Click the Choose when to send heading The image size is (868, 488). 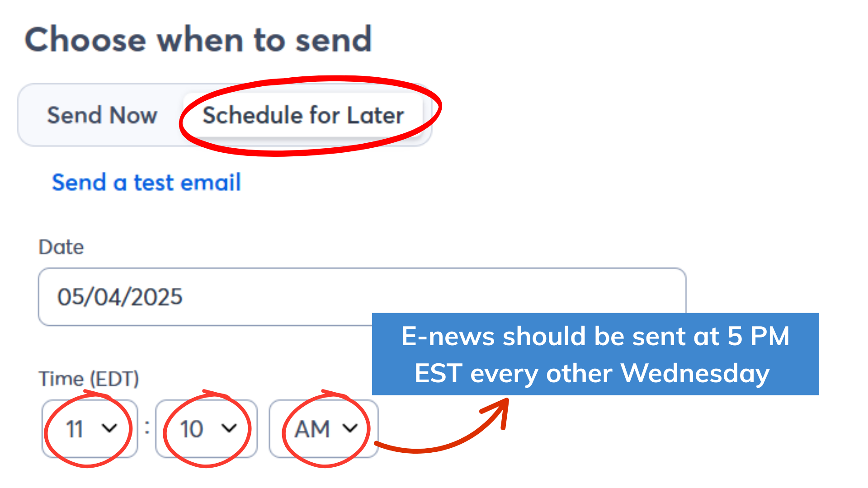[198, 40]
